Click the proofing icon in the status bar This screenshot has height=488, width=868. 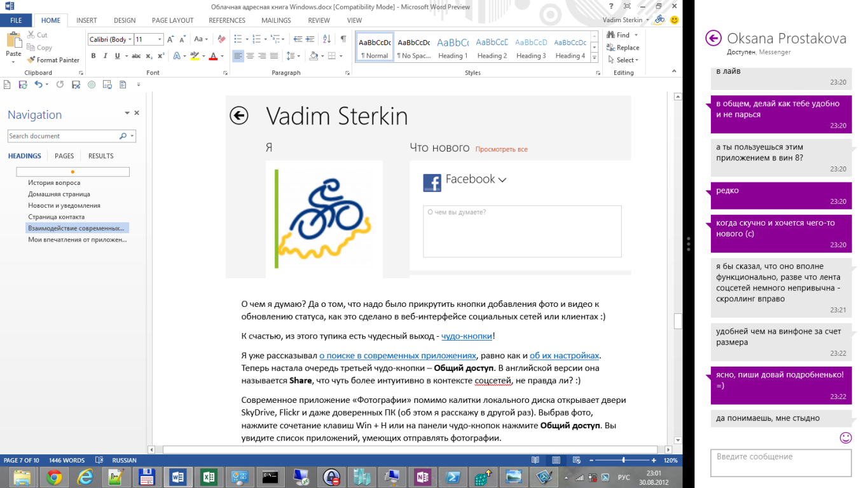tap(99, 460)
